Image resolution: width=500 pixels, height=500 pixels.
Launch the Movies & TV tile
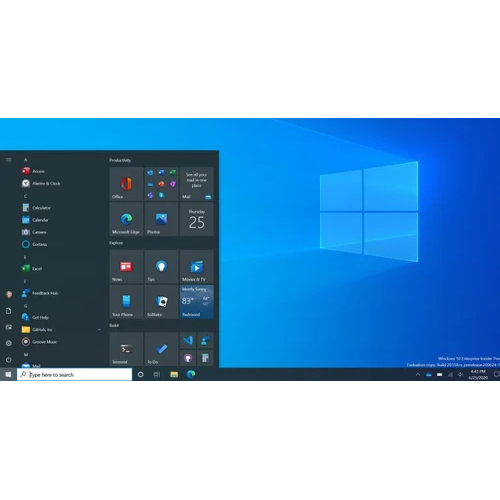pos(197,267)
